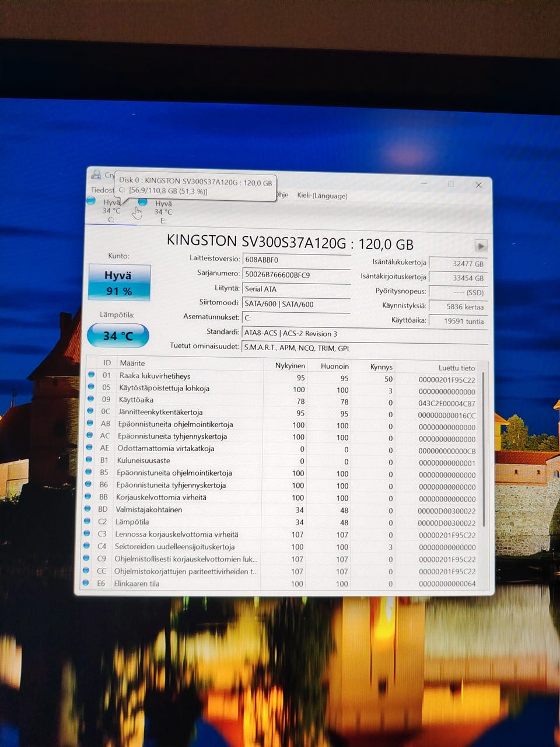
Task: Click status dot for Lennossa korjauskelvottomia virheitä row
Action: 87,533
